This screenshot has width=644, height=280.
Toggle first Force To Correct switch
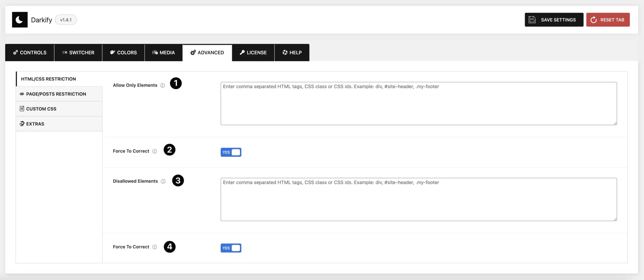(231, 152)
